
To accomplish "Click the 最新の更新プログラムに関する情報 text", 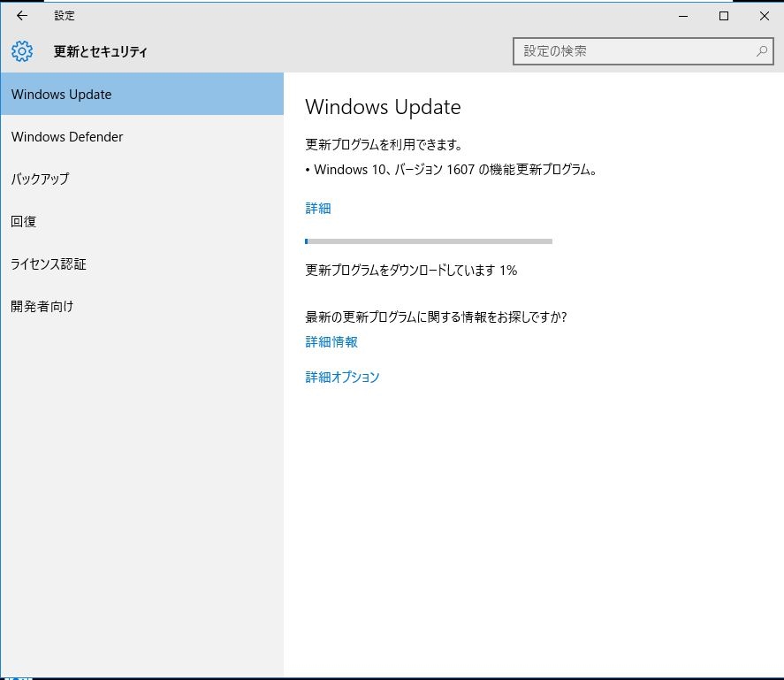I will coord(436,317).
